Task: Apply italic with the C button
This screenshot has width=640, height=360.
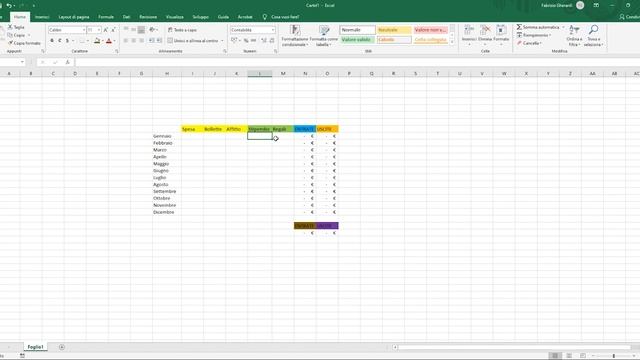Action: tap(60, 40)
